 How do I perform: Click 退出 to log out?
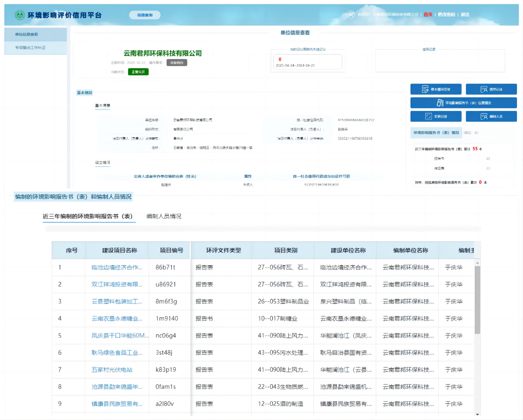click(x=465, y=14)
